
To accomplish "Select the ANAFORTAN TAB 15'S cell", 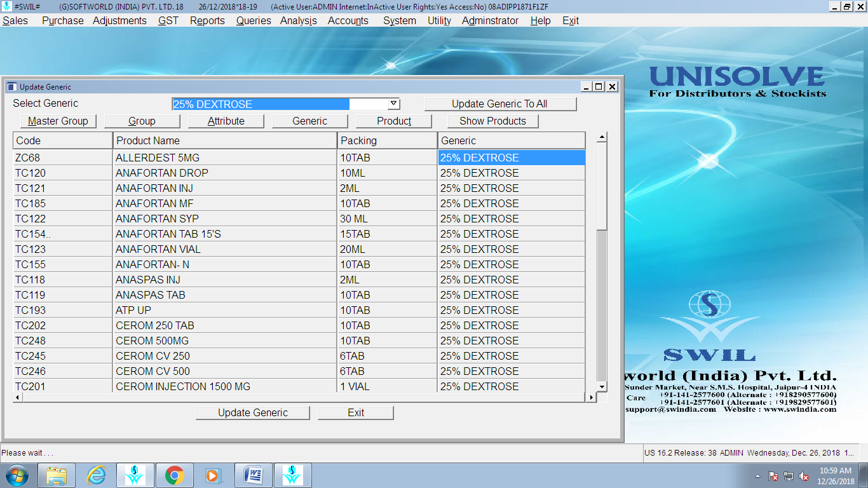I will pos(225,234).
